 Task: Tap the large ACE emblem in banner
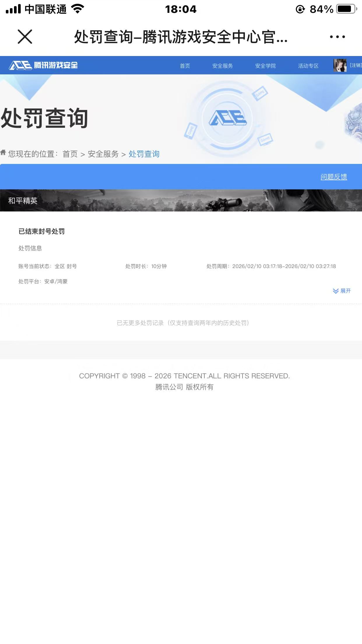coord(228,118)
